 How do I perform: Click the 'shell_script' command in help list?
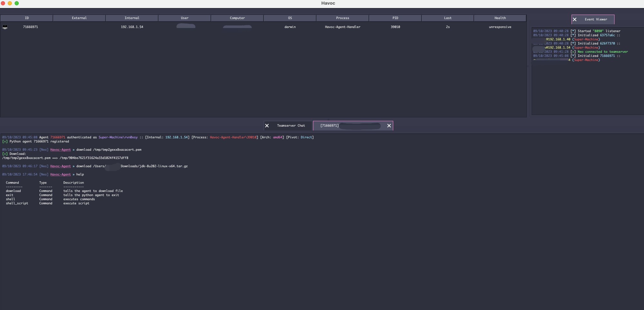tap(17, 204)
